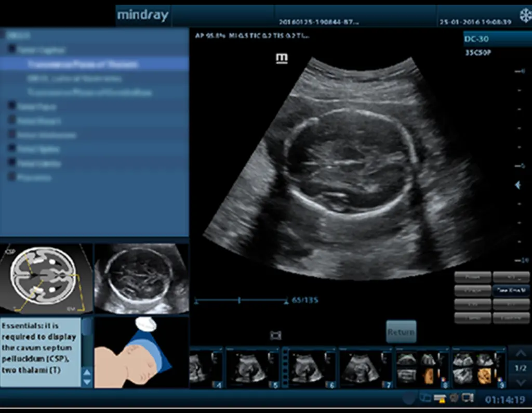Image resolution: width=532 pixels, height=413 pixels.
Task: Click the monitor icon in status bar
Action: click(x=468, y=398)
